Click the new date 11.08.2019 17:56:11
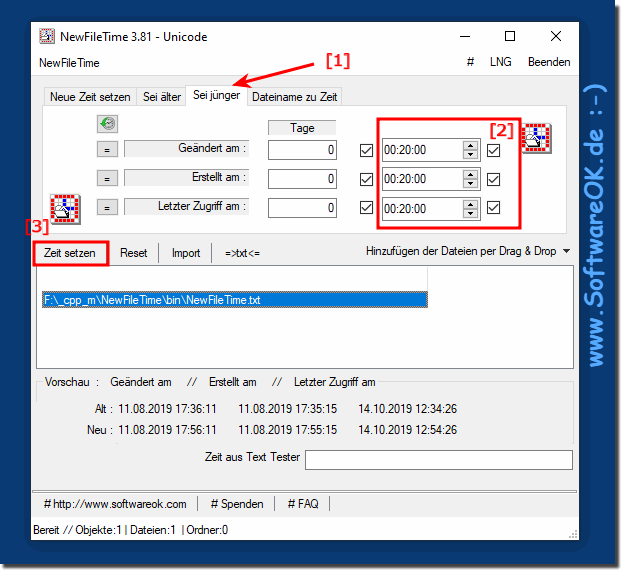 point(167,430)
